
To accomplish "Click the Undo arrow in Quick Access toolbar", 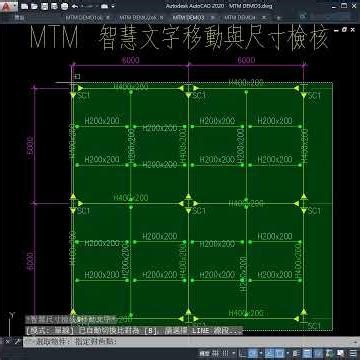I will (x=75, y=6).
